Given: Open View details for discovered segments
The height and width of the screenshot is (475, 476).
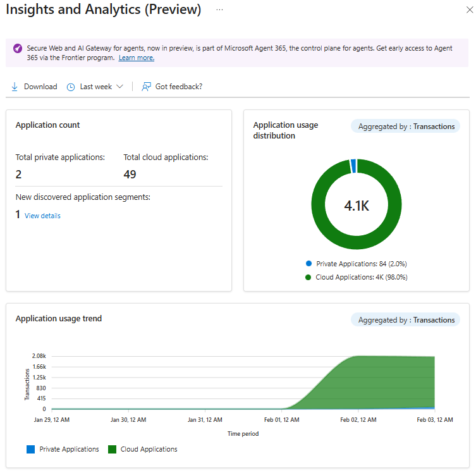Looking at the screenshot, I should point(42,216).
